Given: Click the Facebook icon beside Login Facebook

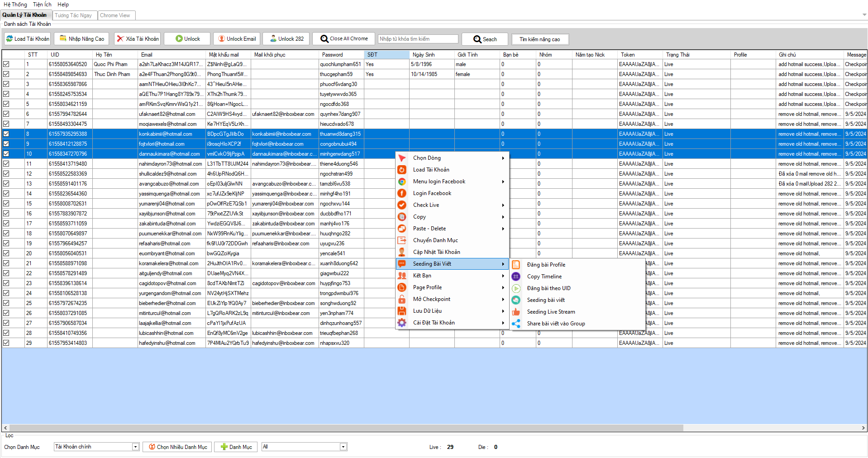Looking at the screenshot, I should point(401,193).
